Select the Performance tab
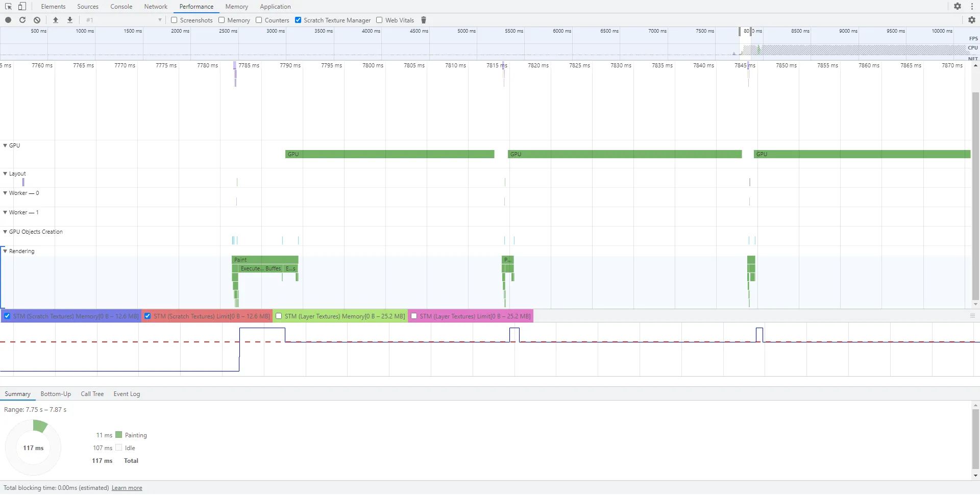The height and width of the screenshot is (495, 980). click(197, 7)
